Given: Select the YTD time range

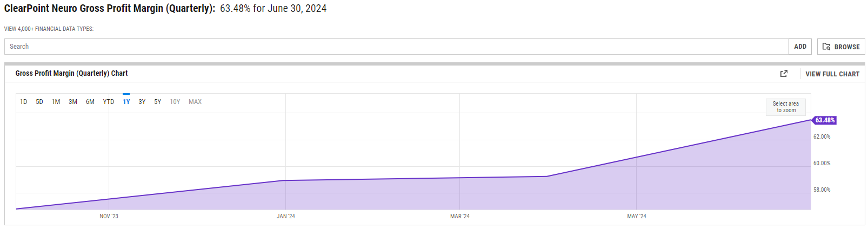Looking at the screenshot, I should [x=109, y=102].
